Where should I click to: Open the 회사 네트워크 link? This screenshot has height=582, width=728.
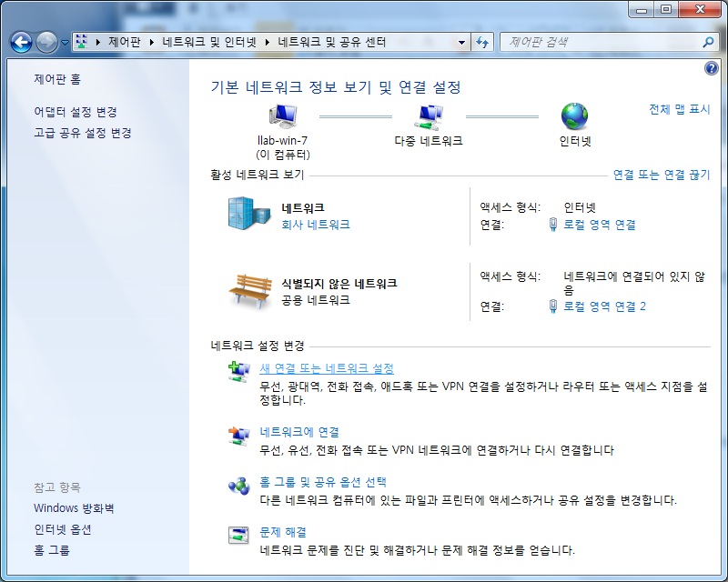point(316,226)
